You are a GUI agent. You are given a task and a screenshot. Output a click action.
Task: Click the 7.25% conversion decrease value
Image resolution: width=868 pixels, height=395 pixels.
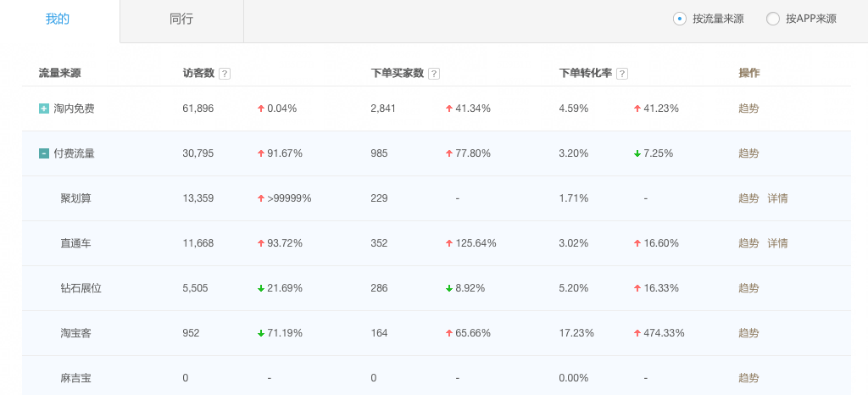[x=658, y=153]
